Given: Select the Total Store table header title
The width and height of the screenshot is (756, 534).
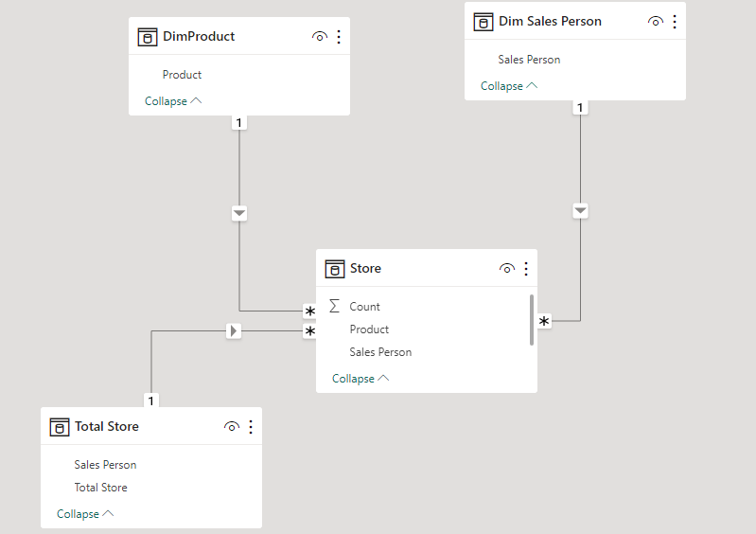Looking at the screenshot, I should pos(107,427).
